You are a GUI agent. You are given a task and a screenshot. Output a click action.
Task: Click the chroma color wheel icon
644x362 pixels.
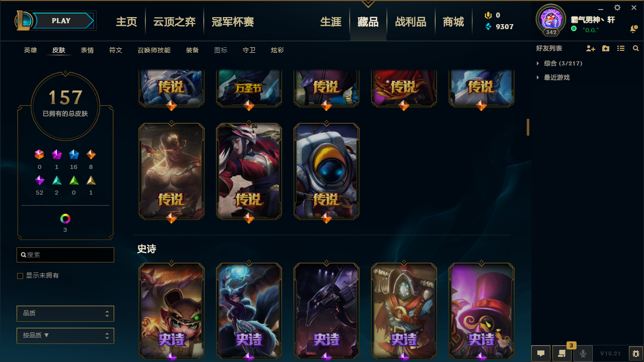click(x=65, y=219)
